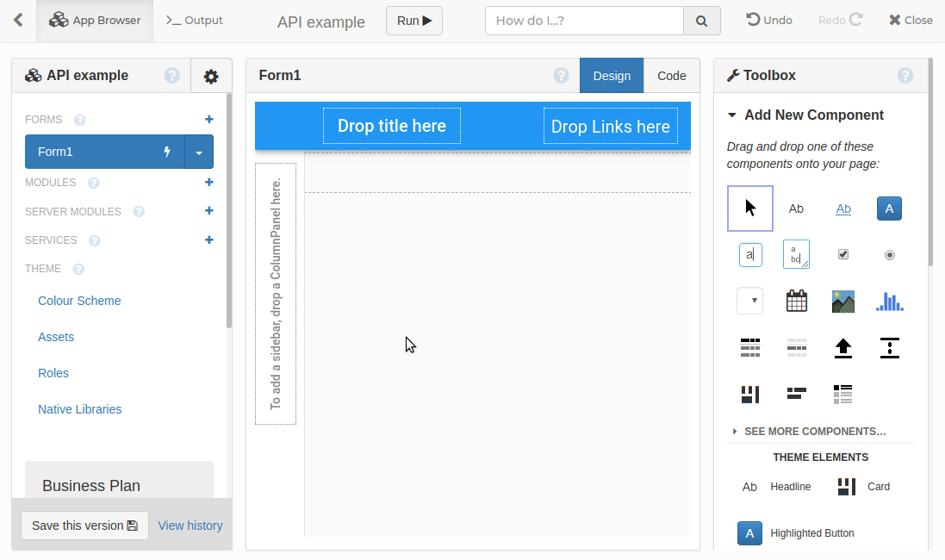Select the CheckBox component in Toolbox

pyautogui.click(x=843, y=254)
